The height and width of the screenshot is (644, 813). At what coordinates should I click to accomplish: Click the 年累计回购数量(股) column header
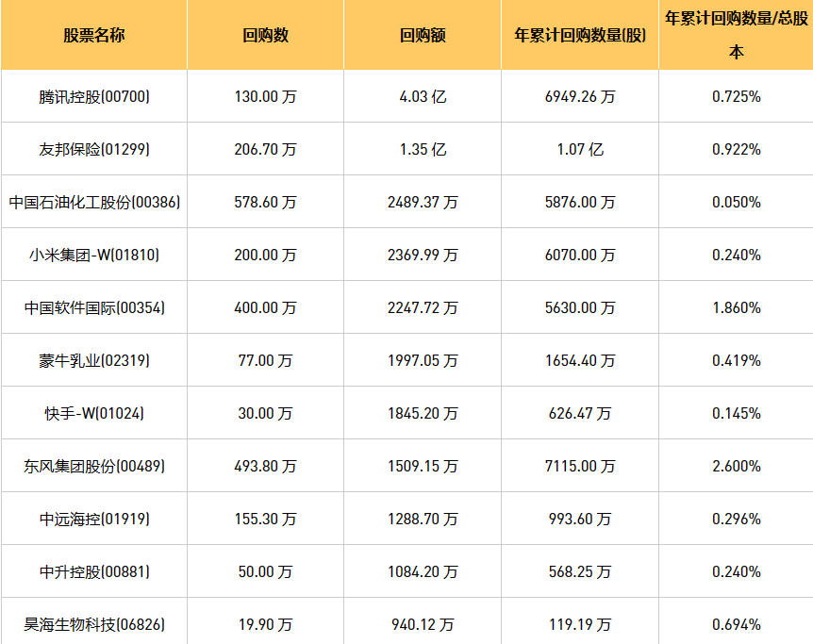pyautogui.click(x=580, y=35)
